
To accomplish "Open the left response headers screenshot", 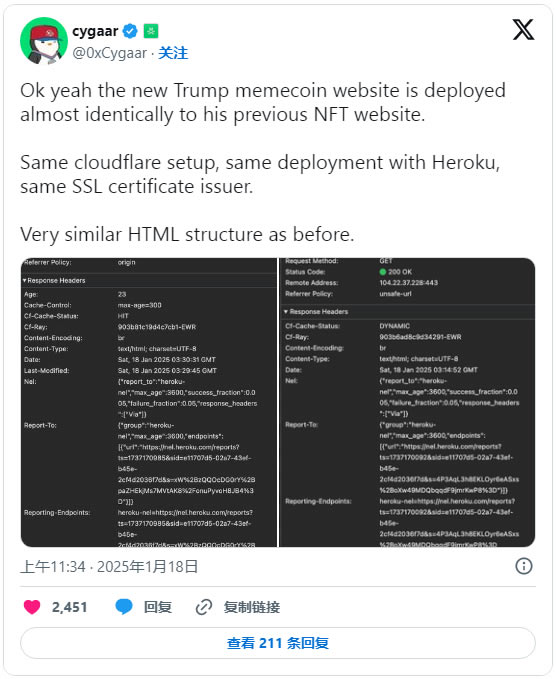I will 149,402.
